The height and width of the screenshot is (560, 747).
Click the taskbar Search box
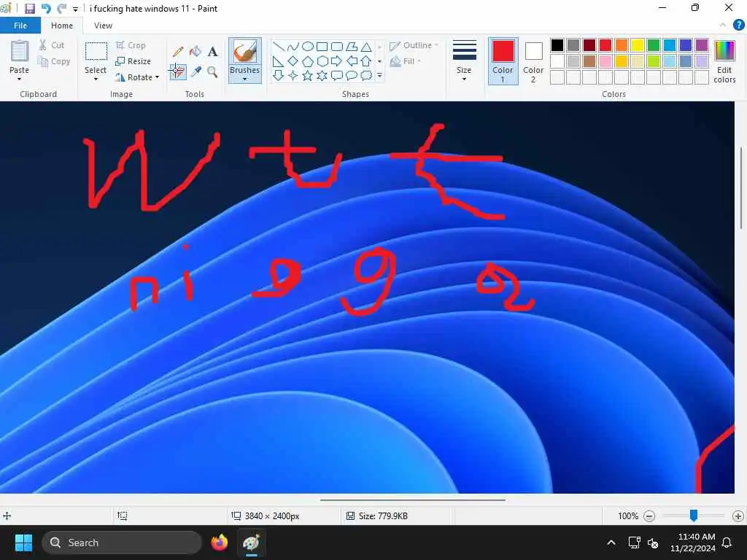click(x=122, y=542)
